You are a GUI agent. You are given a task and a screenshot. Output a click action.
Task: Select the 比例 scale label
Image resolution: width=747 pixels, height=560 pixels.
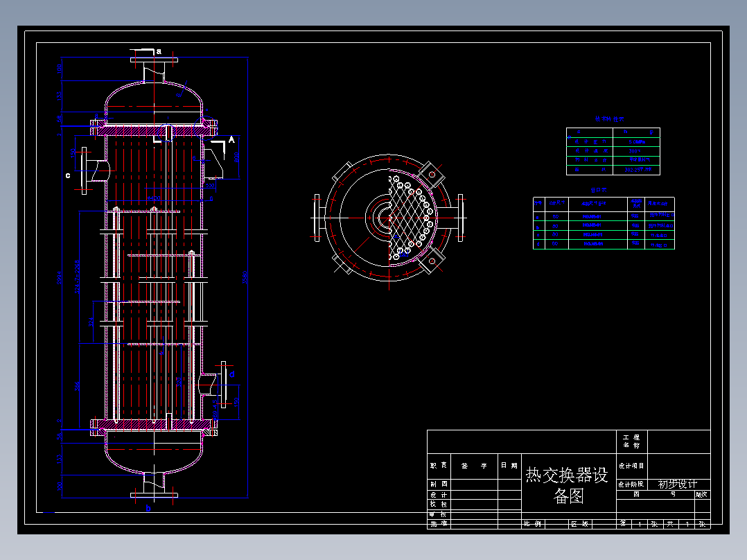[533, 524]
